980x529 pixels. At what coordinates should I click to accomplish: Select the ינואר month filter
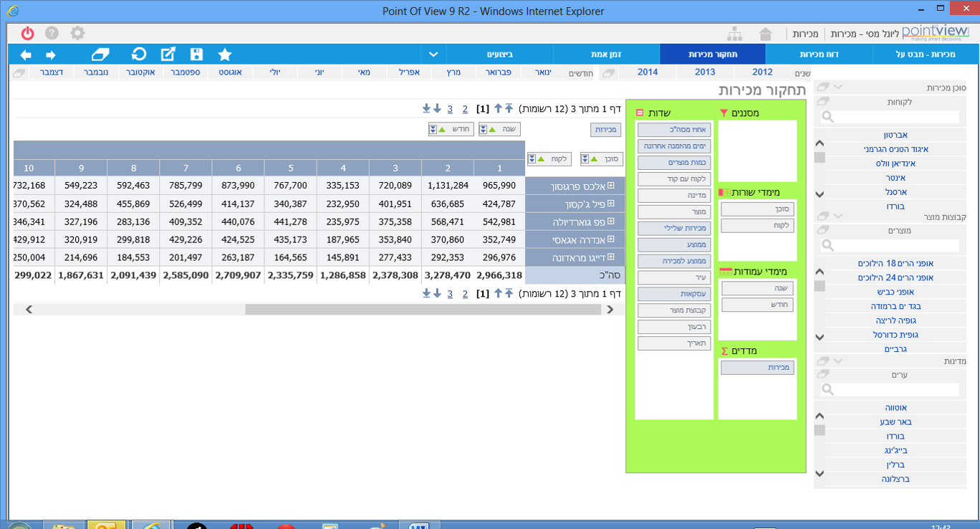tap(543, 72)
